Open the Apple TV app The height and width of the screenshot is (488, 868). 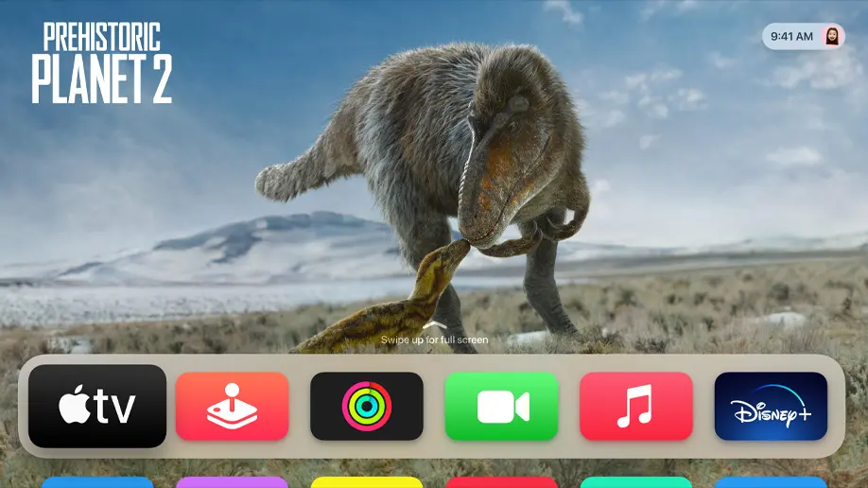click(97, 406)
